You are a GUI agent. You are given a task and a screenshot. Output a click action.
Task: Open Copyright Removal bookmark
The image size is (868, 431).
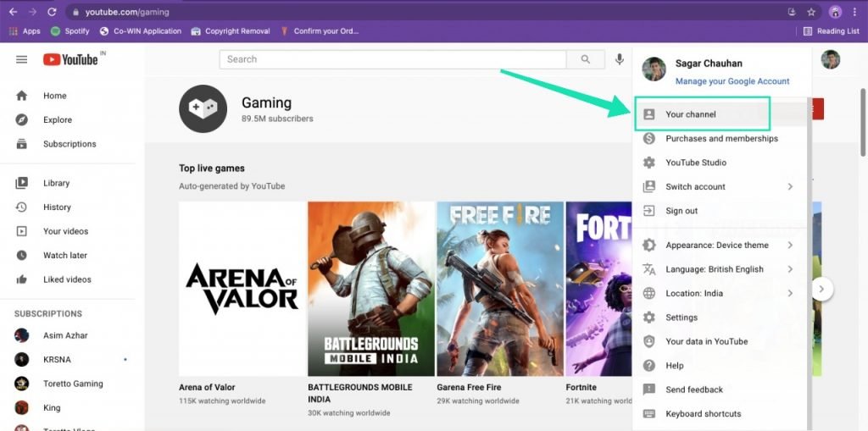(x=231, y=31)
